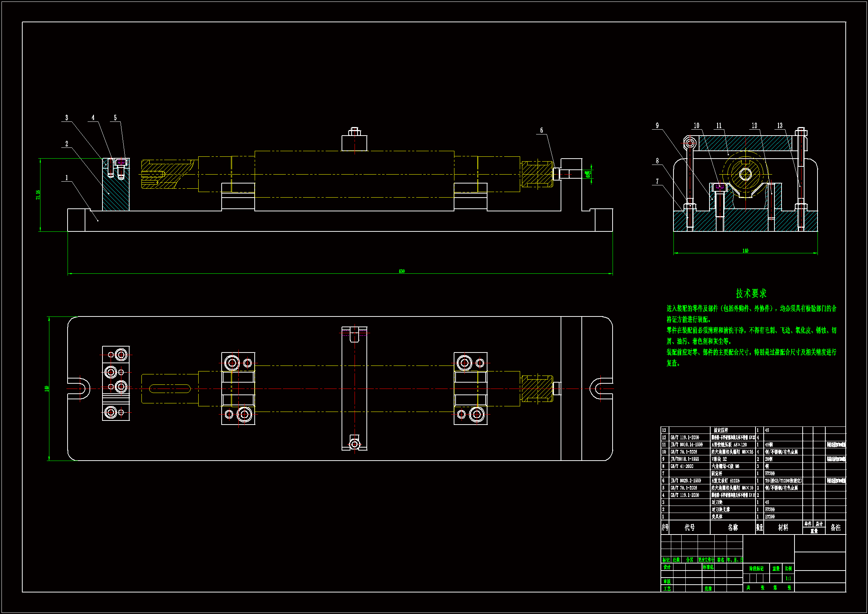Click the 140 dimension beside plan view
Image resolution: width=868 pixels, height=614 pixels.
[47, 389]
